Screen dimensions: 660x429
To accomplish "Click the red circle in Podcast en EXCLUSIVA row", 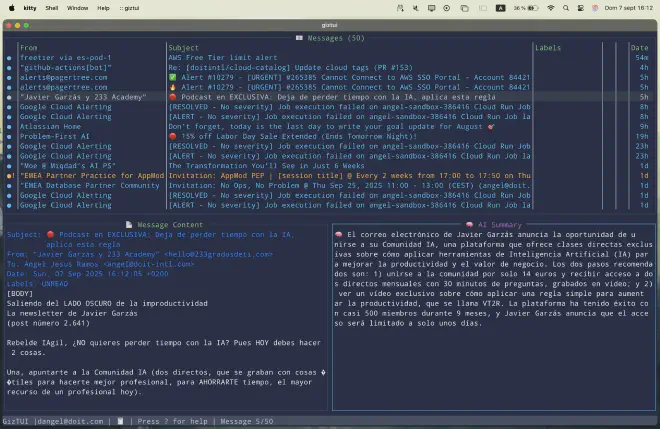I will [172, 97].
